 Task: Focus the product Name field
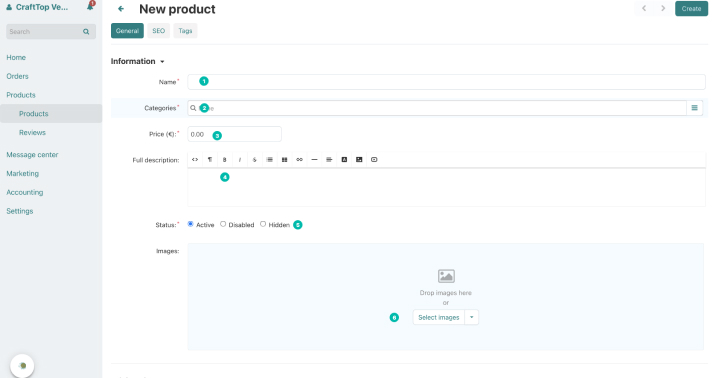447,82
